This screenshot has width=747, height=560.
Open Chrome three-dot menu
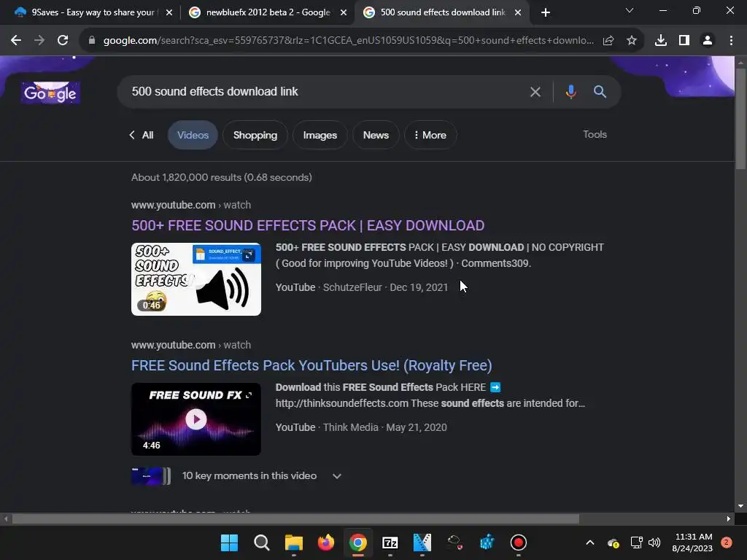pyautogui.click(x=731, y=41)
